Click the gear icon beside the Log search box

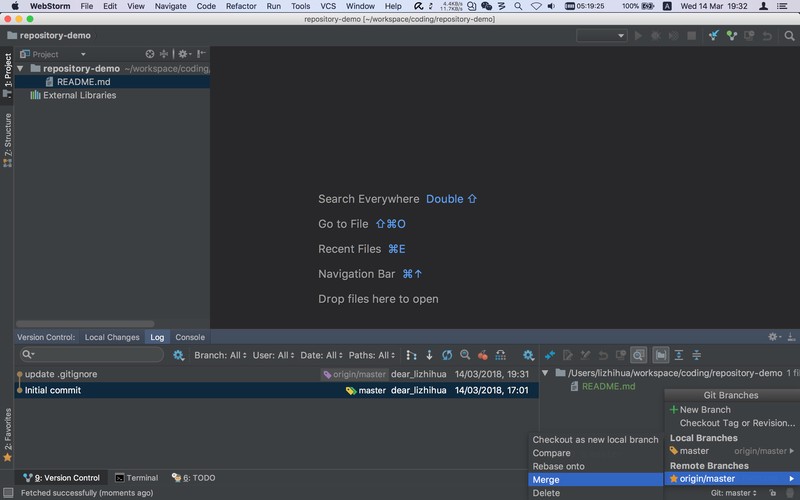178,355
